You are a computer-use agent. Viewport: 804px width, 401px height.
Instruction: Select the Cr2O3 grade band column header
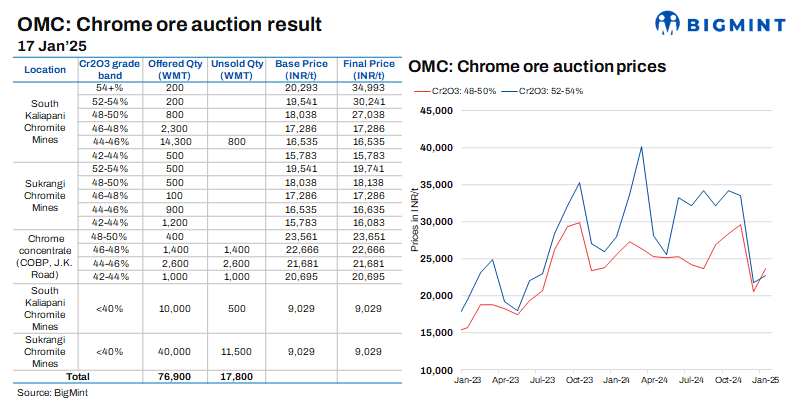pyautogui.click(x=109, y=69)
